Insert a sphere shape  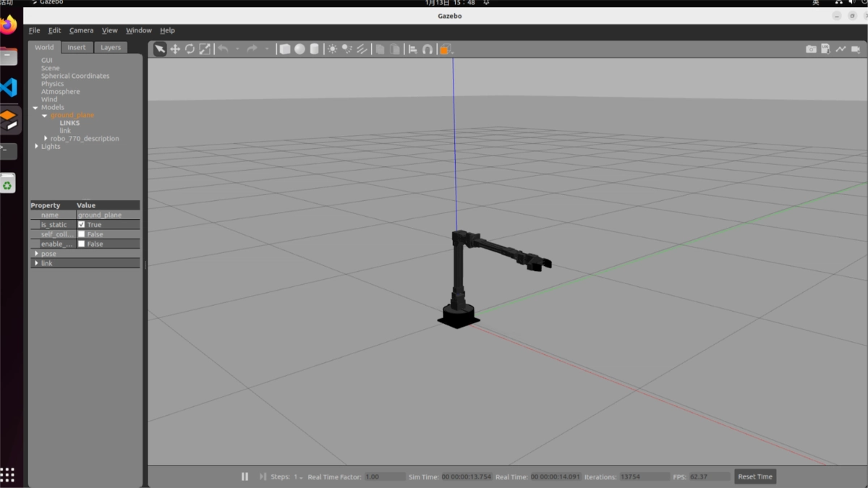[299, 49]
